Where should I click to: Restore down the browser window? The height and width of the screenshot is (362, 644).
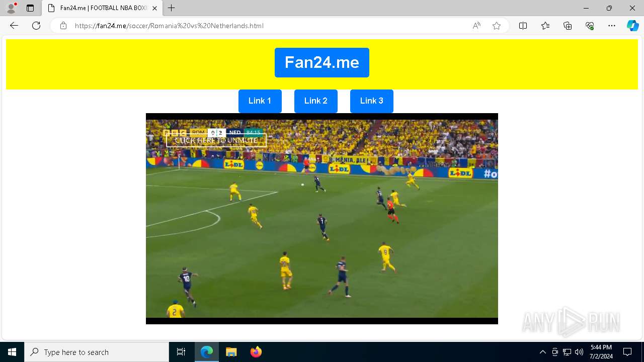click(x=609, y=8)
